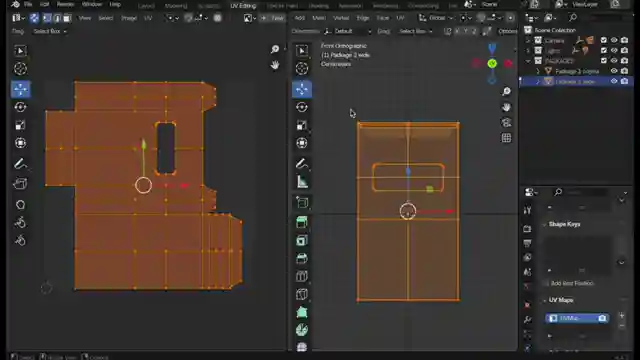
Task: Choose the Select Box tool in the UV editor
Action: 20,51
